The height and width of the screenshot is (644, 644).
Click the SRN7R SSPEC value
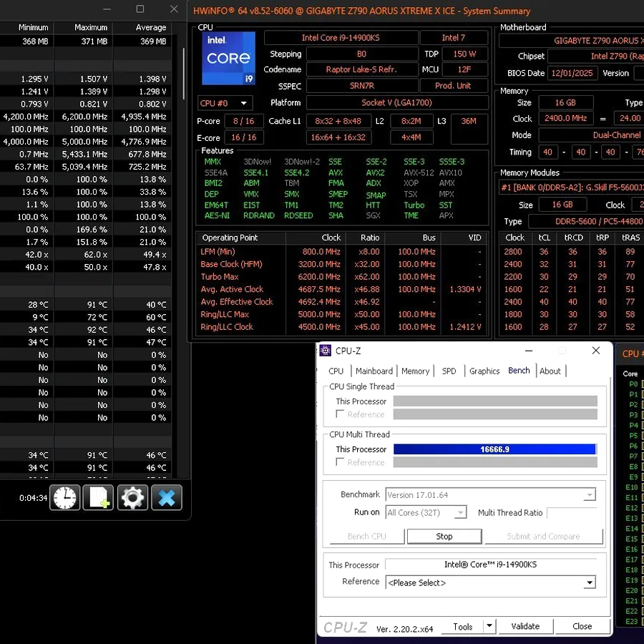click(x=361, y=86)
